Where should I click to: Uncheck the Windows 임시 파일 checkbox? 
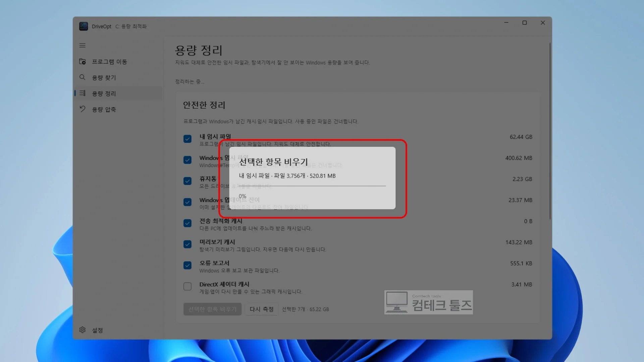[x=187, y=160]
